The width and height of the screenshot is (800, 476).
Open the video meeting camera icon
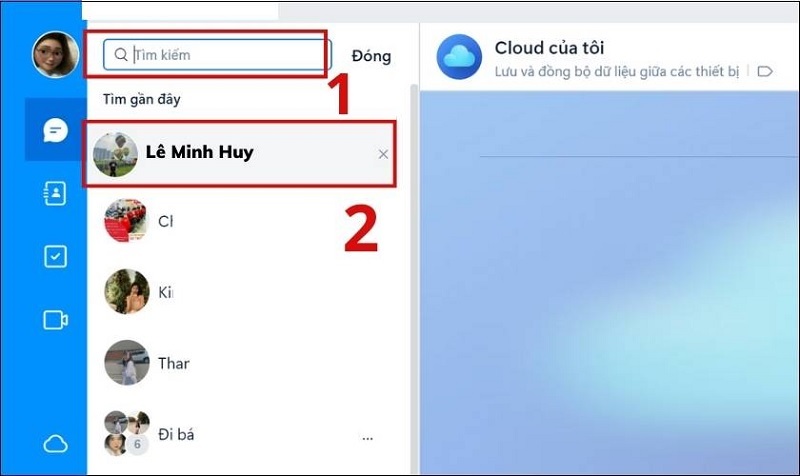coord(56,320)
